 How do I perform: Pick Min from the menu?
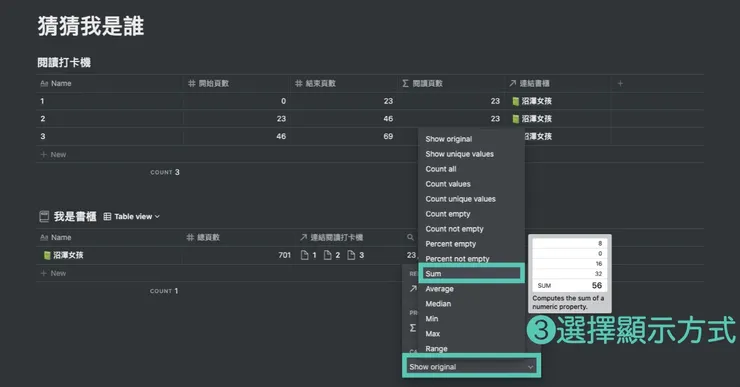click(431, 319)
